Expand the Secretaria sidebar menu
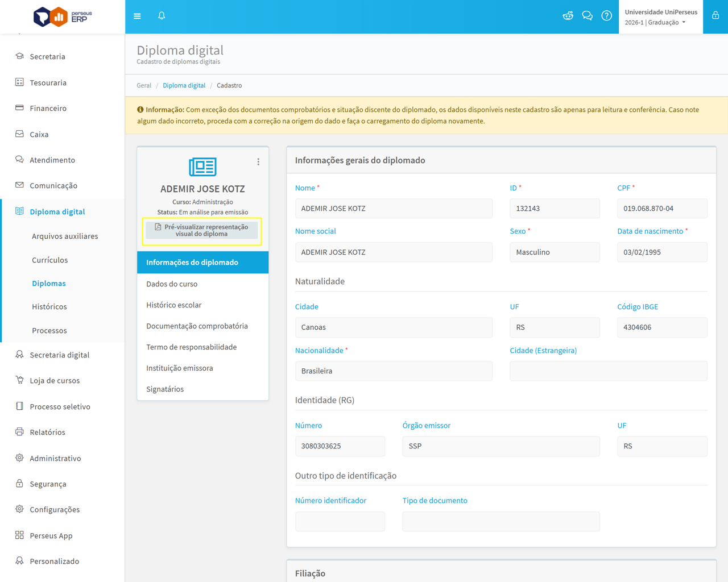This screenshot has width=728, height=582. 47,56
